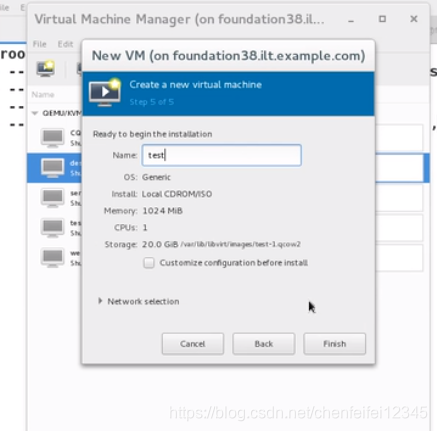Select the VM icon in first row under QEMU/KVM
The image size is (437, 431).
click(52, 137)
